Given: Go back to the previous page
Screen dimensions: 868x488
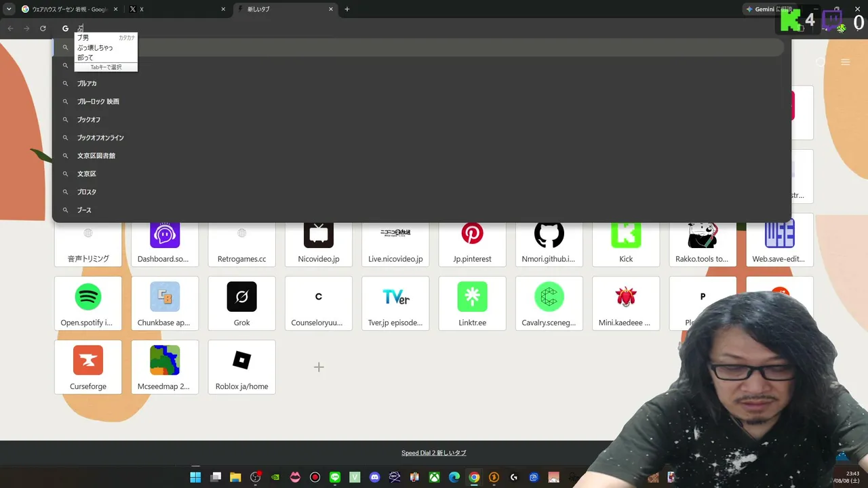Looking at the screenshot, I should [10, 28].
